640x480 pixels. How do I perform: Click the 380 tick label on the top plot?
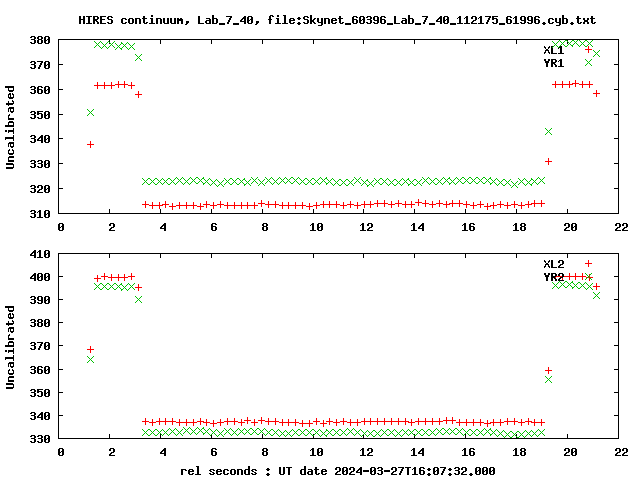click(x=40, y=40)
